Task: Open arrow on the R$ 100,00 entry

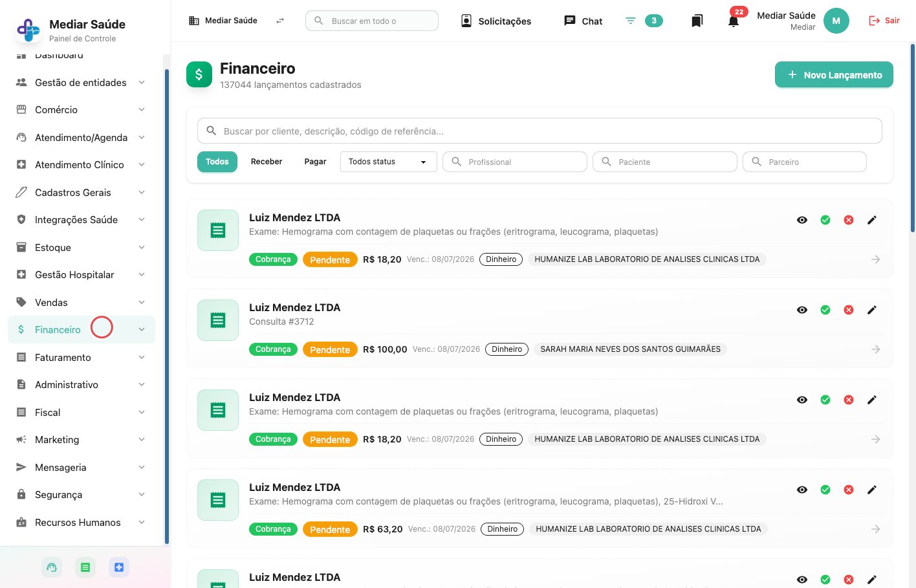Action: 875,349
